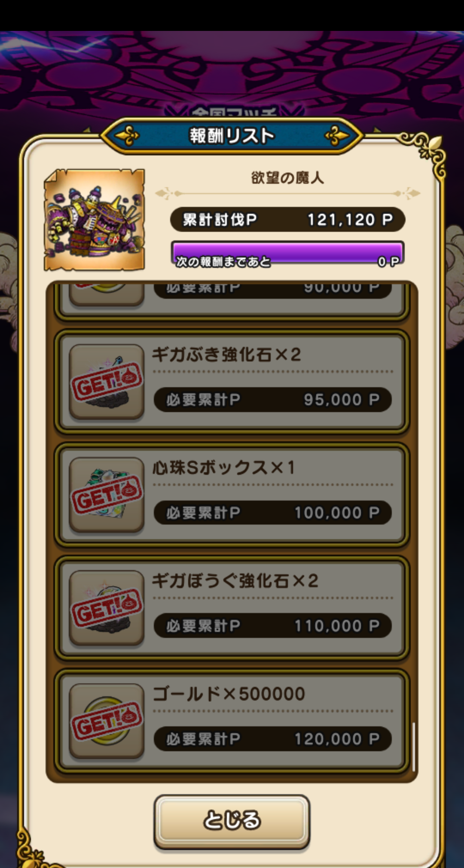Tap the ゴールド×500000 coin icon
The height and width of the screenshot is (868, 464).
[x=107, y=720]
